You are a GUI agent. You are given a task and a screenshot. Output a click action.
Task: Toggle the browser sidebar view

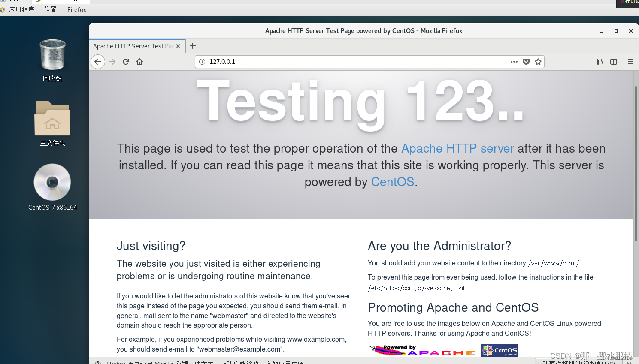tap(614, 61)
